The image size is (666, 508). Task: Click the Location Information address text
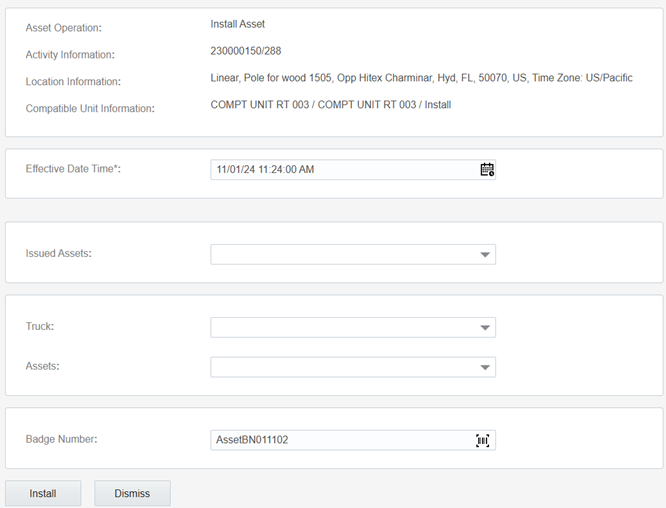421,78
